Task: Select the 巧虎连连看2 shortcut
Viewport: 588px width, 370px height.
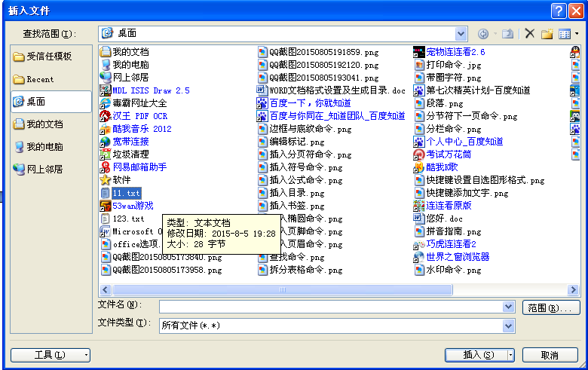Action: point(445,244)
